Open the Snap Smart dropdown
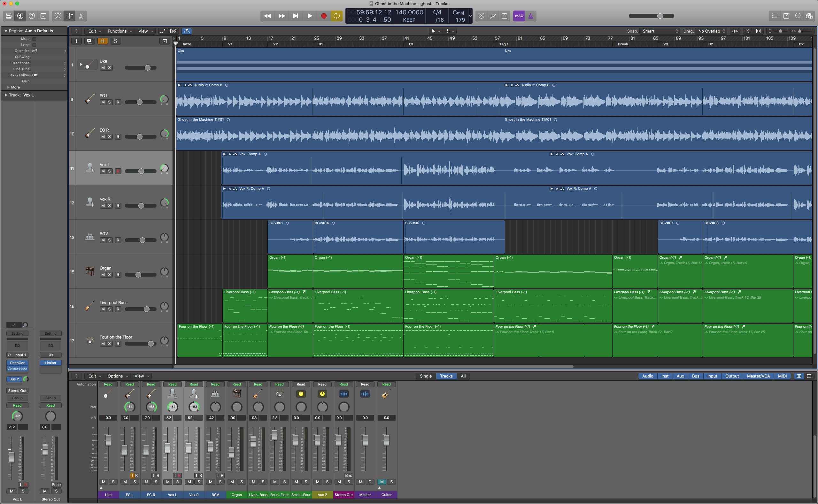This screenshot has width=818, height=504. (660, 31)
